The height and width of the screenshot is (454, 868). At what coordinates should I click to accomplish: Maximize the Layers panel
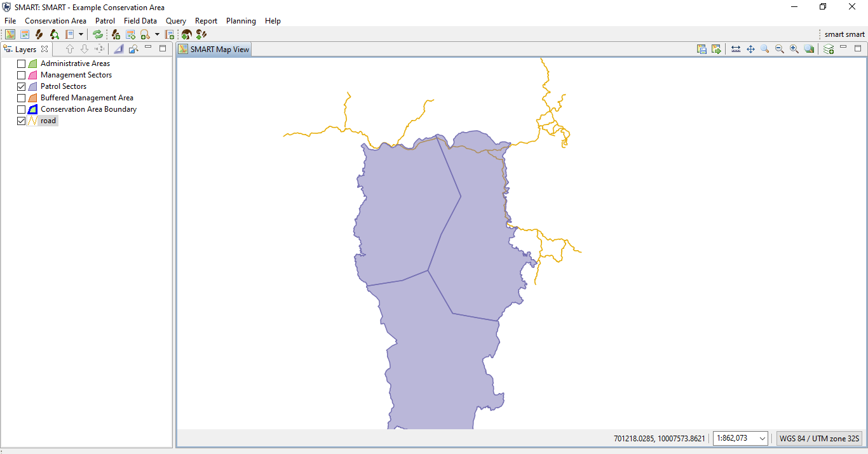click(x=163, y=48)
